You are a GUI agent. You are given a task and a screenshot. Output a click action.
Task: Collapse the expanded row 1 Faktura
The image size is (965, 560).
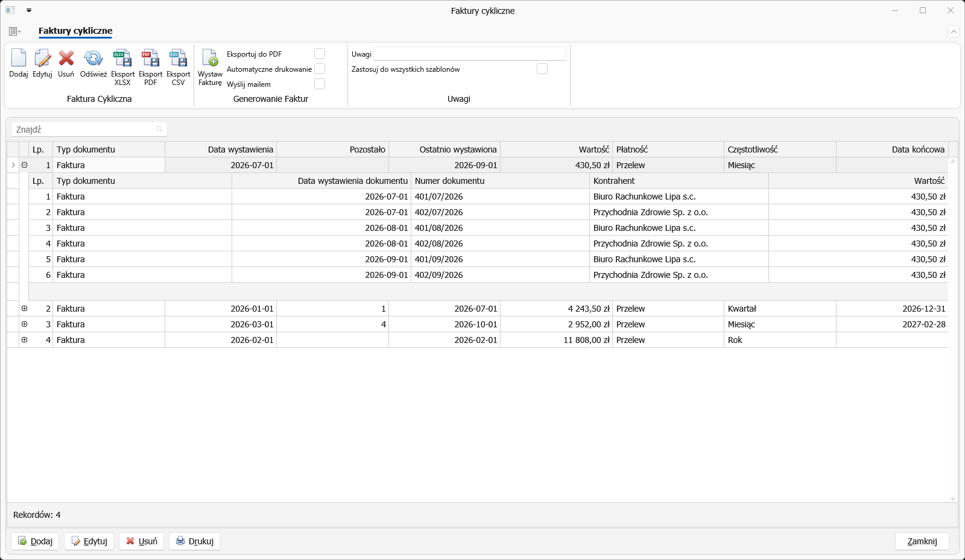(25, 165)
